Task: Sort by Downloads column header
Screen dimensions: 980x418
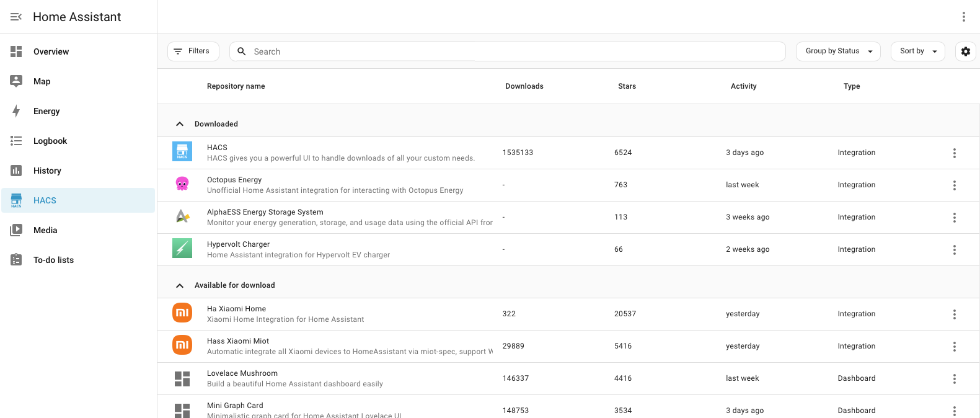Action: 524,86
